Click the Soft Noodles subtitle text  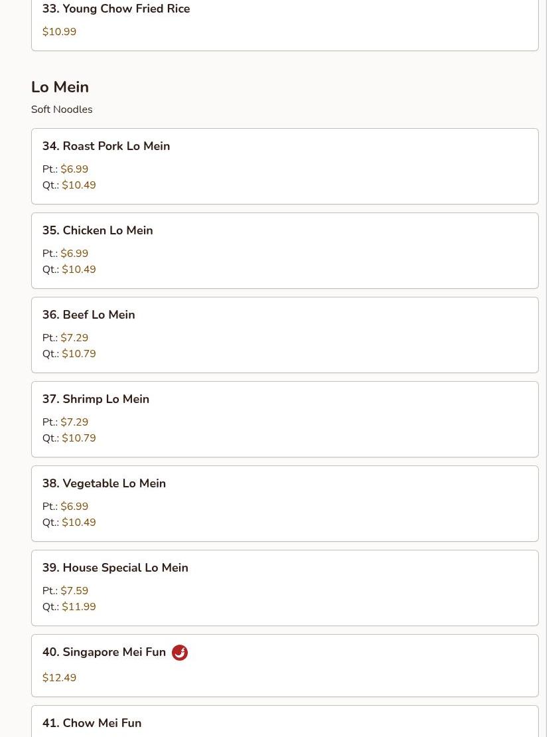pos(62,110)
